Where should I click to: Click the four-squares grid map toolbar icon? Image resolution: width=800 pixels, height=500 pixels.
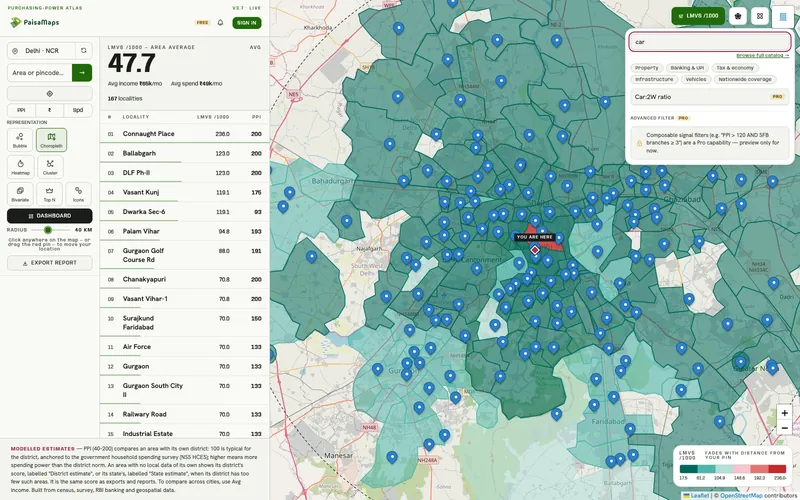pos(760,16)
